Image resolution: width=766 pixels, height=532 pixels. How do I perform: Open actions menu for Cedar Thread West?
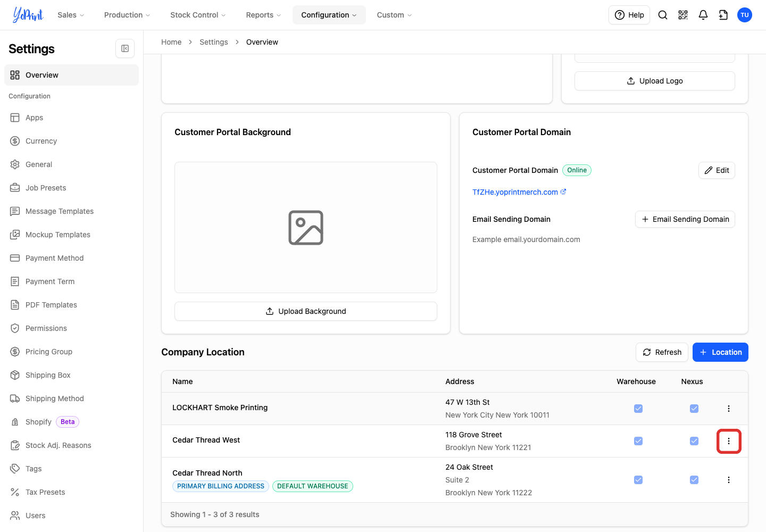[x=729, y=441]
